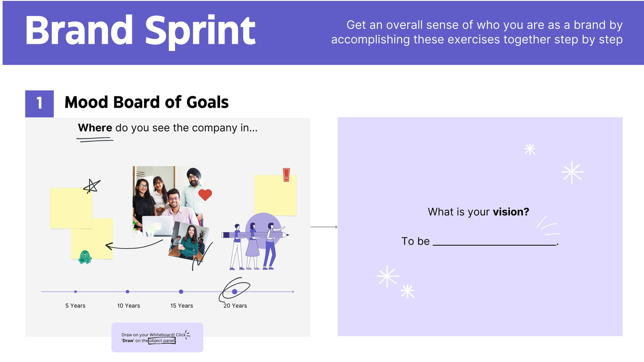Screen dimensions: 644x362
Task: Click the photo of the woman in the green sweater
Action: click(189, 241)
